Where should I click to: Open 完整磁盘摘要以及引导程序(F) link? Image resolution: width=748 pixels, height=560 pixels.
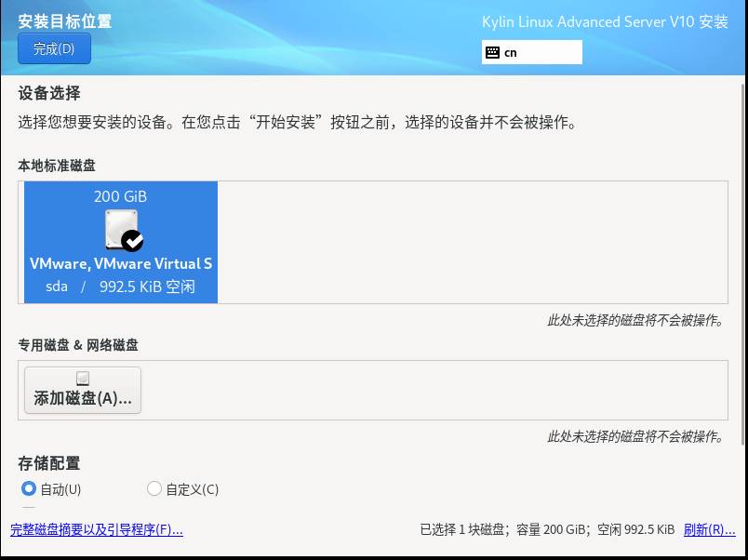[x=97, y=530]
